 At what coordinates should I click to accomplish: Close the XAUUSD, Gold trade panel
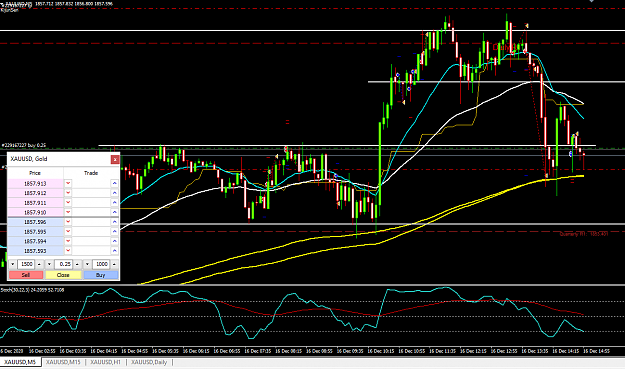tap(115, 159)
